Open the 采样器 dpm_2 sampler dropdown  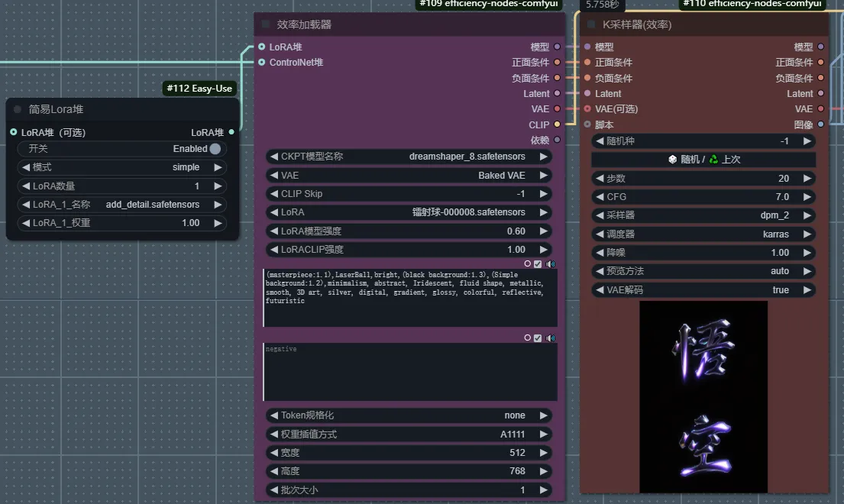(703, 215)
